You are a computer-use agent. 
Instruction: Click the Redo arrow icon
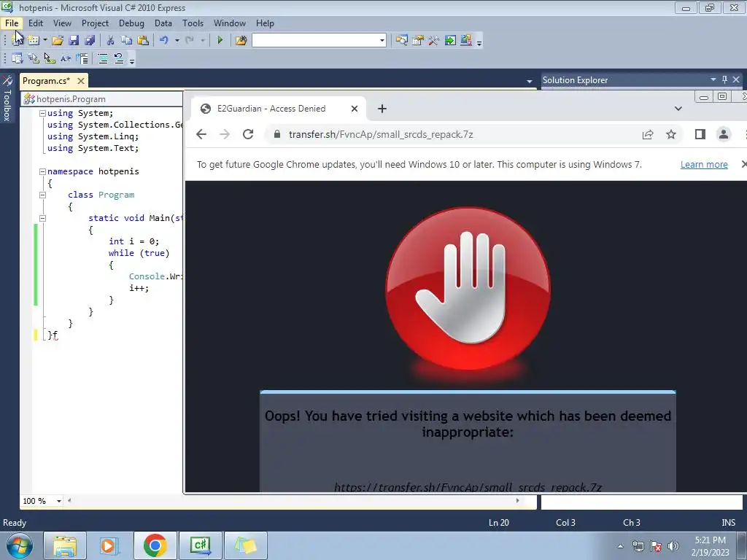click(189, 41)
